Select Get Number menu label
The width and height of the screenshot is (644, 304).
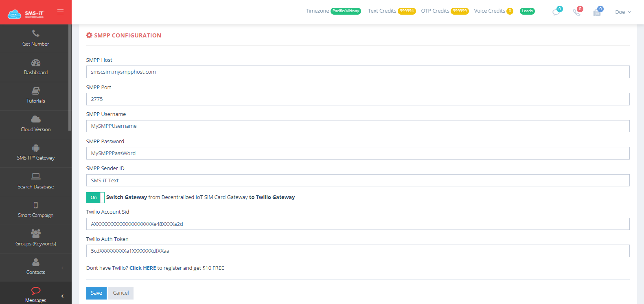pyautogui.click(x=36, y=44)
